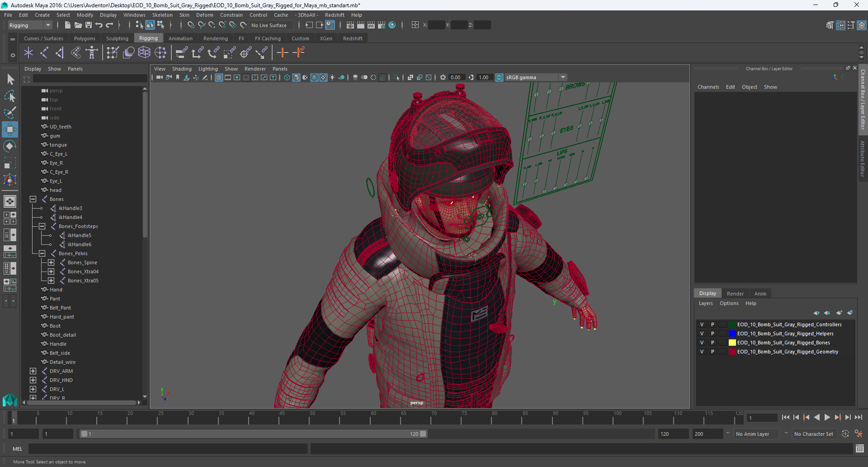Switch to the Animation shelf tab

(x=180, y=38)
